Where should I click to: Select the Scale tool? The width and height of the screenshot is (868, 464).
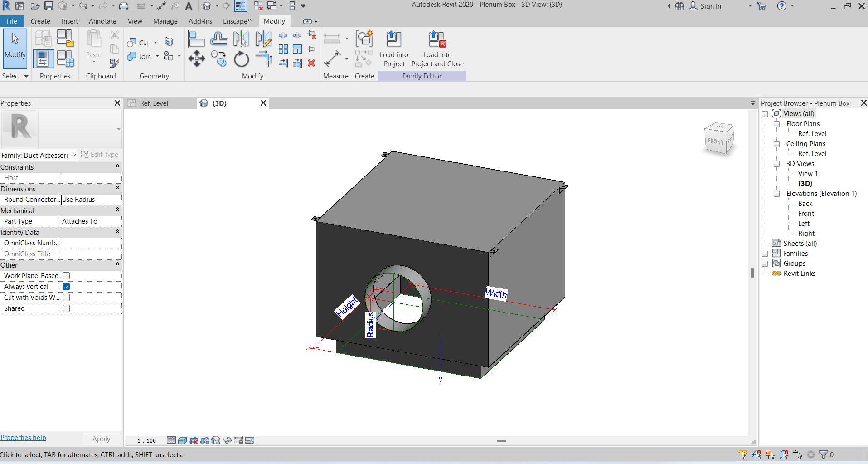click(297, 49)
